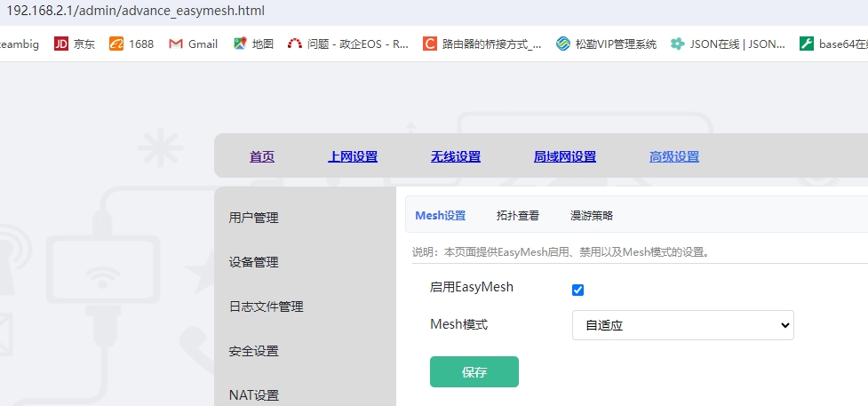Open 无线设置 in top navigation

point(456,156)
